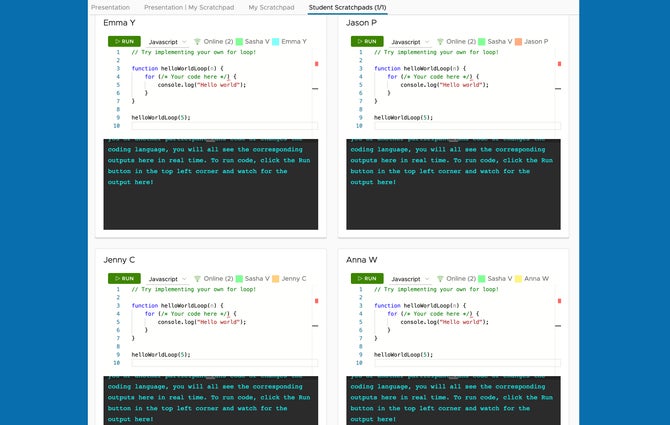Click the red error marker in Emma Y's editor
Image resolution: width=670 pixels, height=425 pixels.
(317, 64)
